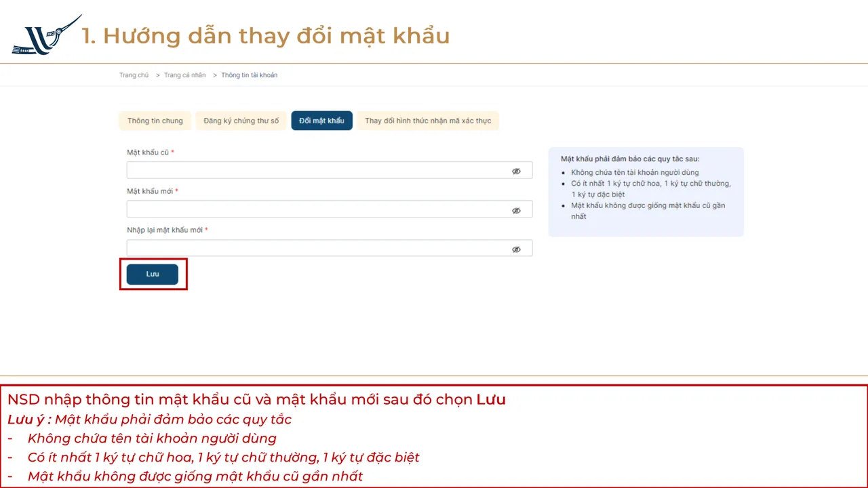Reveal the Nhập lại mật khẩu mới entry
Image resolution: width=868 pixels, height=488 pixels.
516,249
